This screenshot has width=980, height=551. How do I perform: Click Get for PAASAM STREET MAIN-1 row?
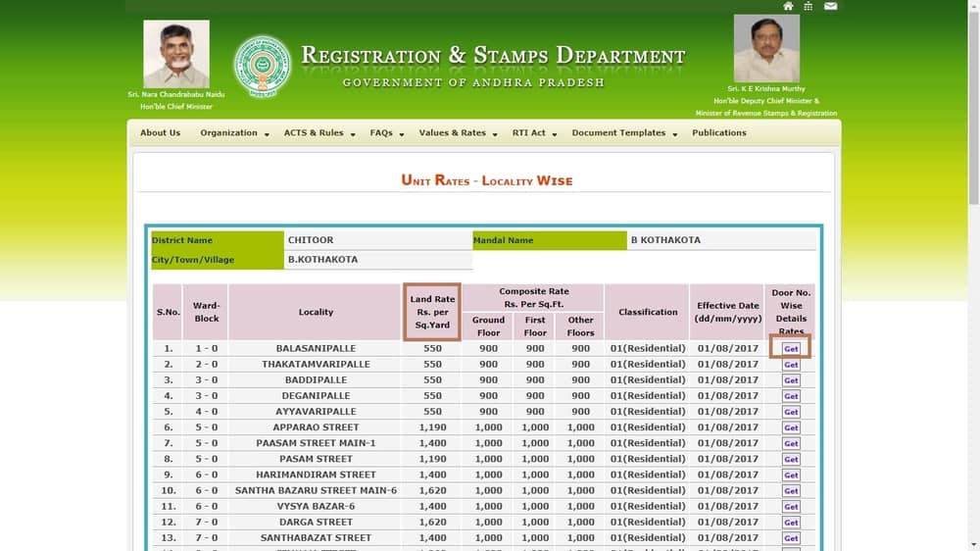click(x=791, y=443)
